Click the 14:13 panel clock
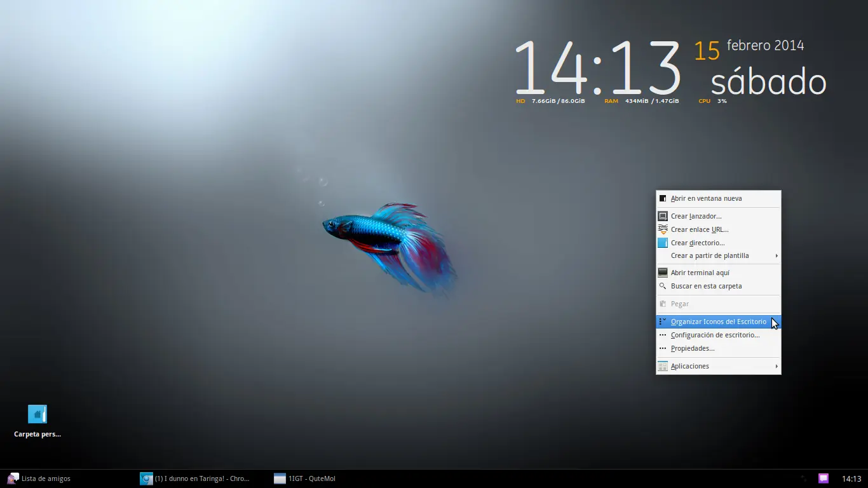 (x=851, y=478)
